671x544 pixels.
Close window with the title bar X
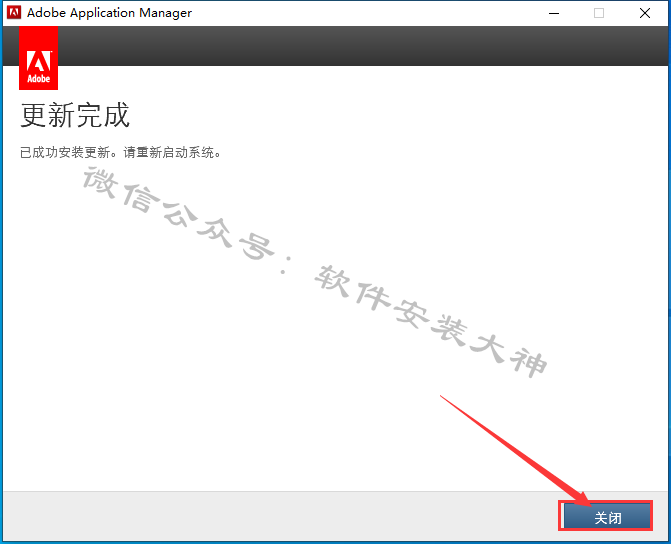[645, 13]
